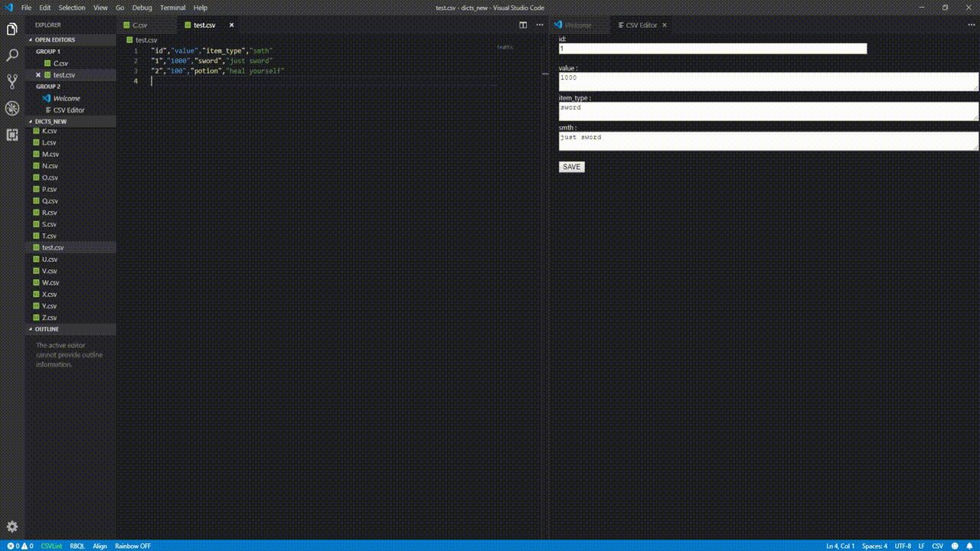Open the Debug view from the activity bar
The image size is (980, 551).
coord(11,108)
